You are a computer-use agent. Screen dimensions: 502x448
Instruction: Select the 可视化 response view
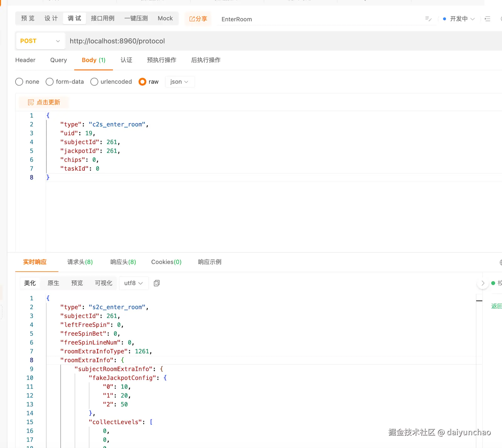click(x=104, y=283)
